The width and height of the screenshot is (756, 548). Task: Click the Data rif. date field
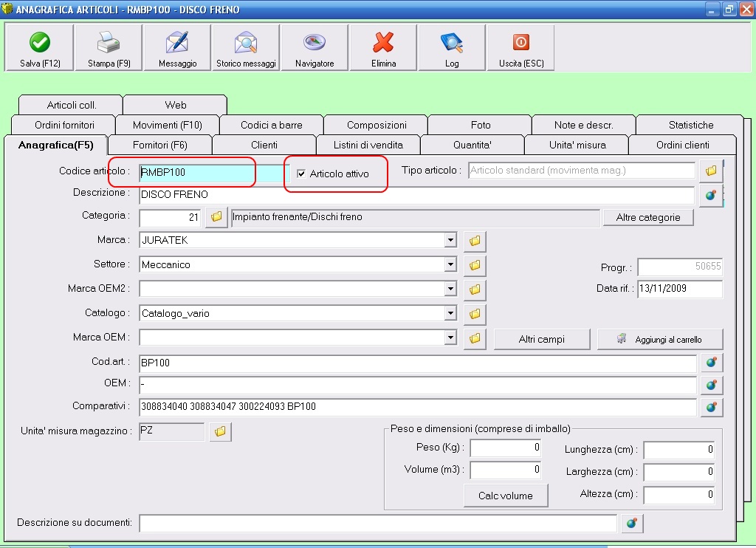point(680,289)
